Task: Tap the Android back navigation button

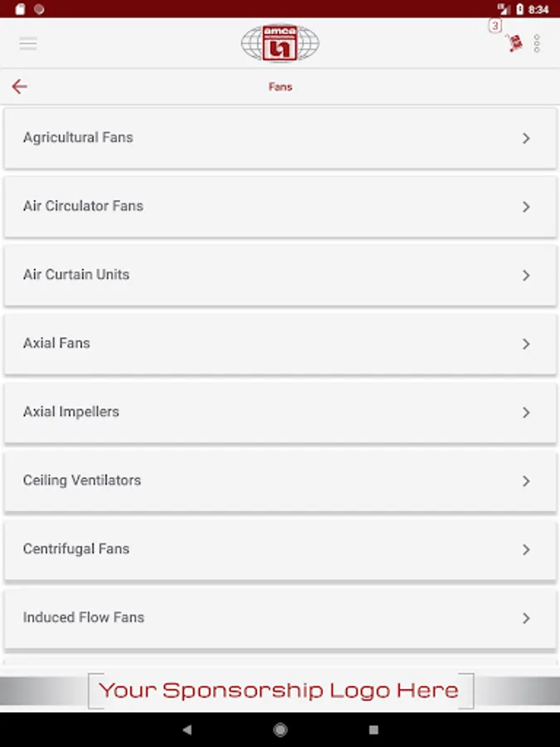Action: pyautogui.click(x=187, y=730)
